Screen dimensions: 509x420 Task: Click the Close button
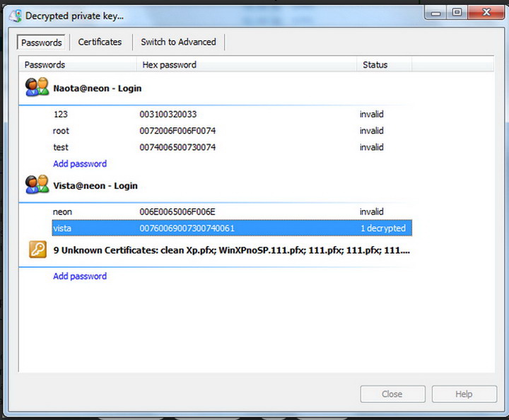click(392, 394)
